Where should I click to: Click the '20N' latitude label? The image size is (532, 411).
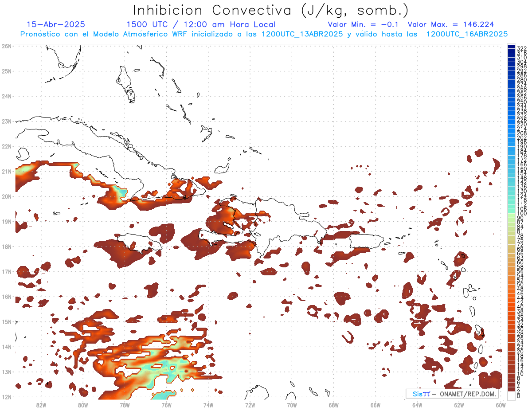point(7,196)
